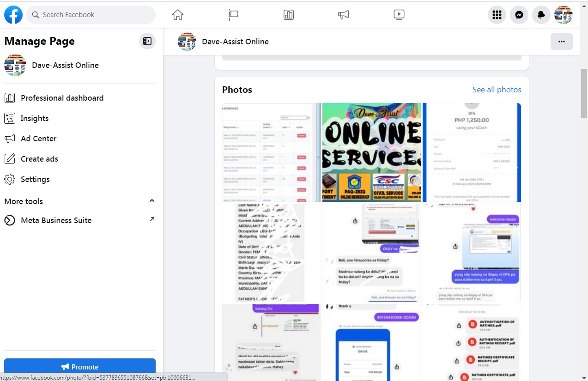Open the 'OKAY na' chat screenshot photo
Image resolution: width=588 pixels, height=381 pixels.
371,253
